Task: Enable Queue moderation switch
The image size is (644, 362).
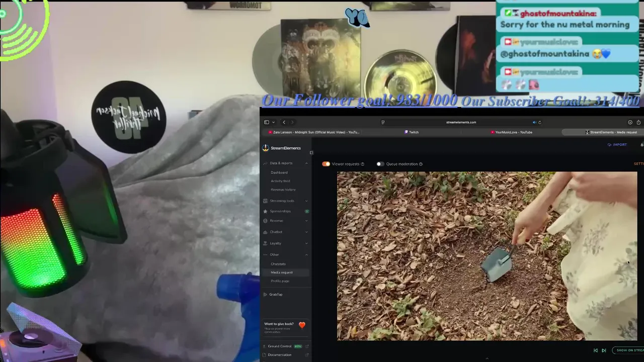Action: coord(380,164)
